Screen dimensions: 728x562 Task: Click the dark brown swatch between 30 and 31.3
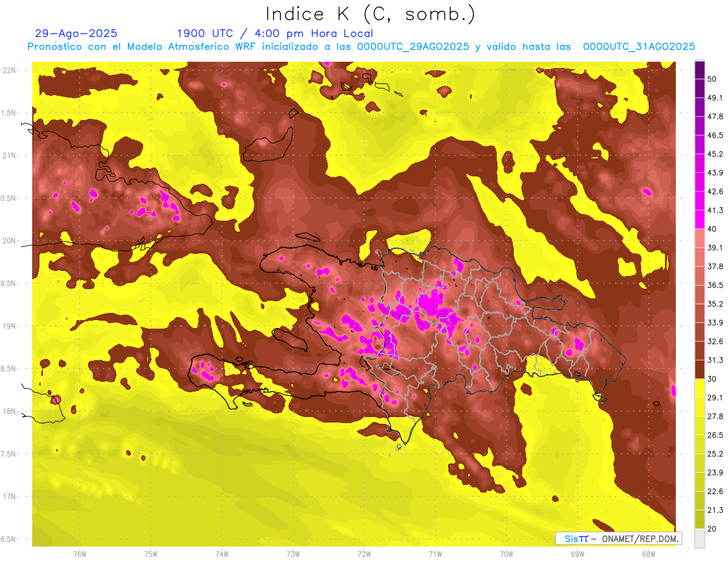699,369
